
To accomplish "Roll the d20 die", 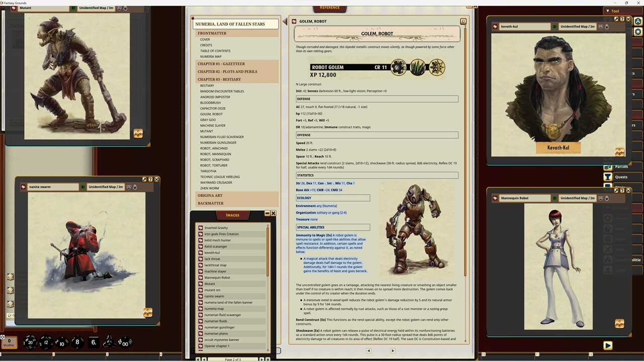I will (x=30, y=342).
